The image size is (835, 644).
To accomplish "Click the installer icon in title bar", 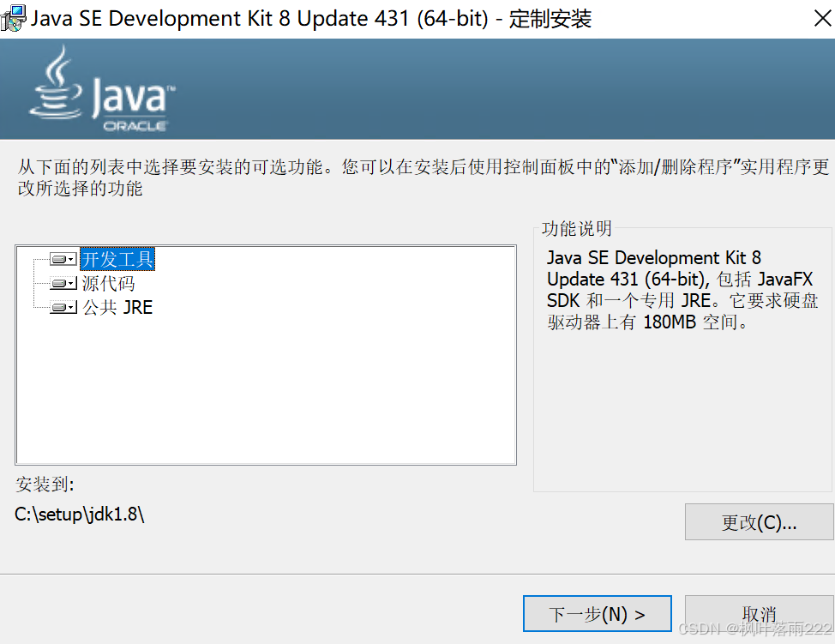I will point(13,18).
